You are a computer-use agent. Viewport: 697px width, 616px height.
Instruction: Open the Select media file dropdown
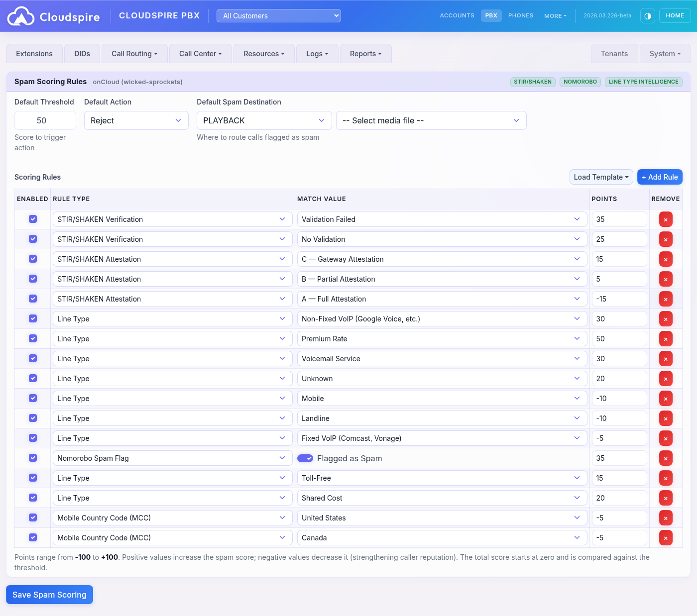[x=431, y=120]
